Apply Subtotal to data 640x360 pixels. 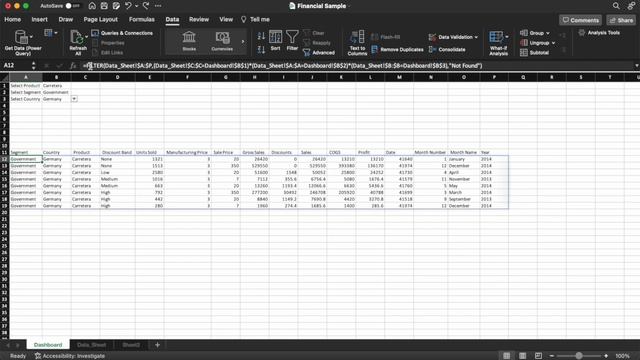point(535,53)
